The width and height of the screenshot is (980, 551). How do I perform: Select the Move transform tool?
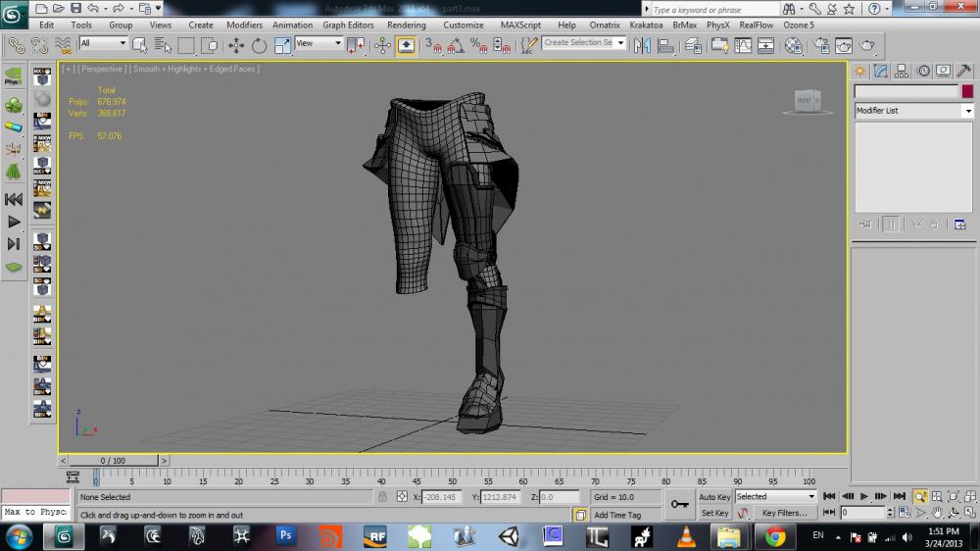pyautogui.click(x=236, y=45)
